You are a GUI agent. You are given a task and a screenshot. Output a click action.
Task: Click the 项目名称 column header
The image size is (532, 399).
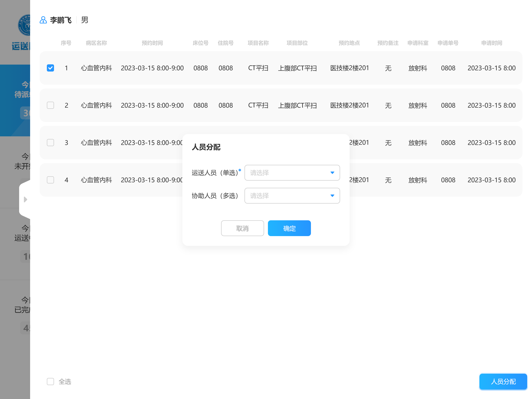click(258, 43)
